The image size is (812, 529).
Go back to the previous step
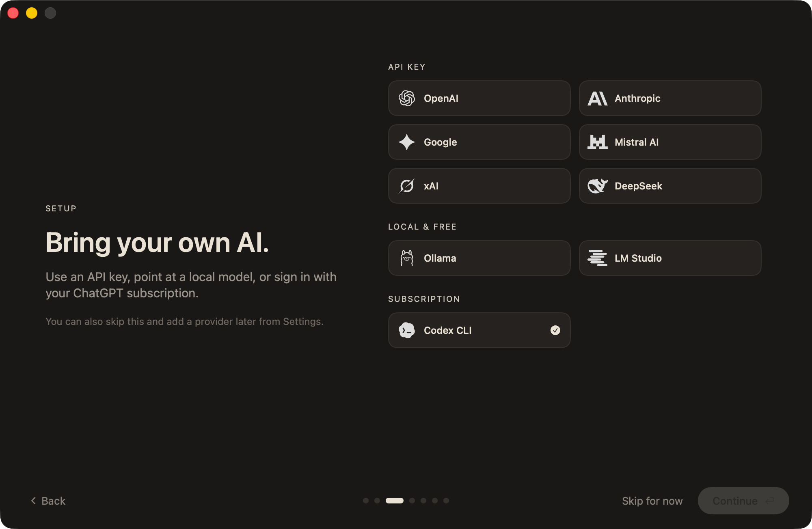48,501
